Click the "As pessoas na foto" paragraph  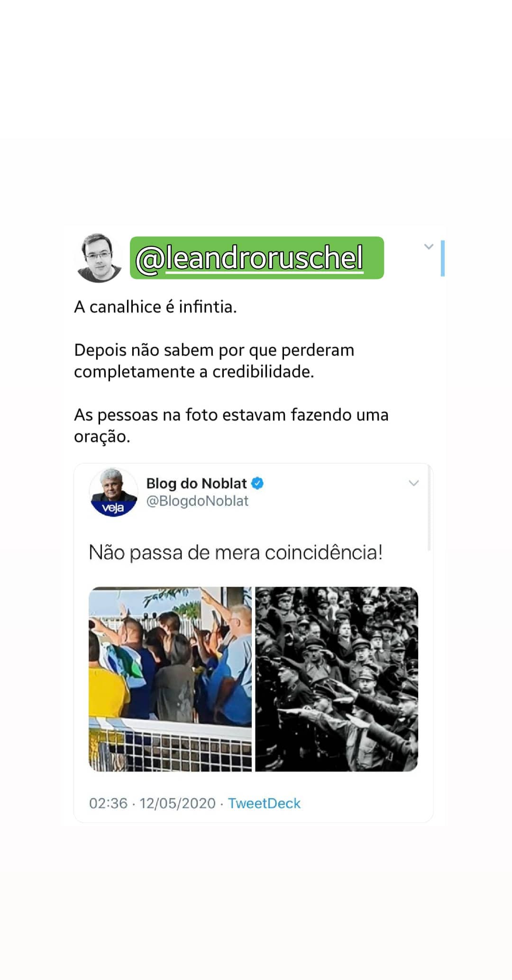(x=231, y=425)
